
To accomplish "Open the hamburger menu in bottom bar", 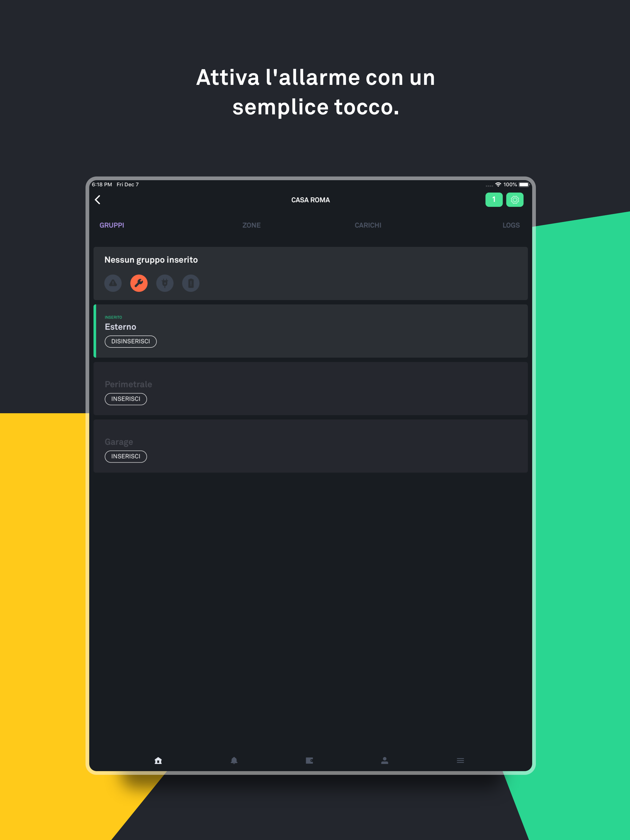I will [460, 760].
